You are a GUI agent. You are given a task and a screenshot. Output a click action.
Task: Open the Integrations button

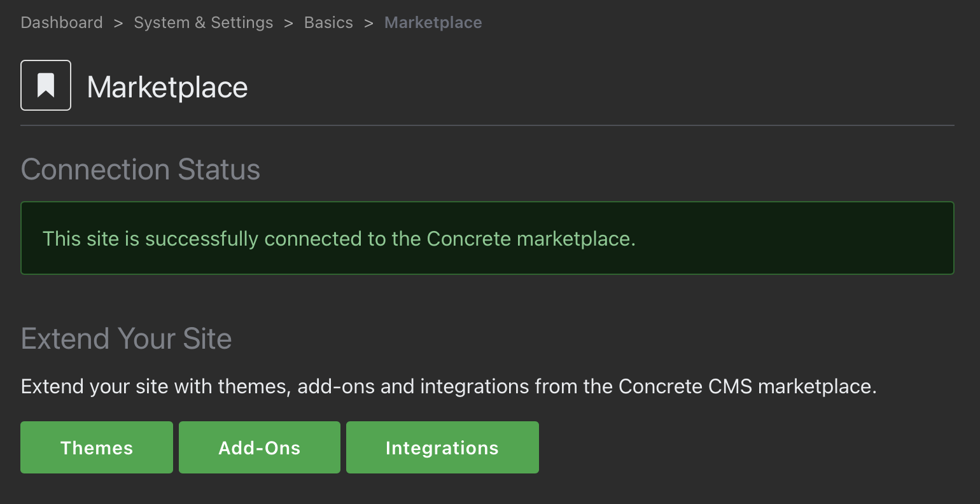(x=442, y=447)
